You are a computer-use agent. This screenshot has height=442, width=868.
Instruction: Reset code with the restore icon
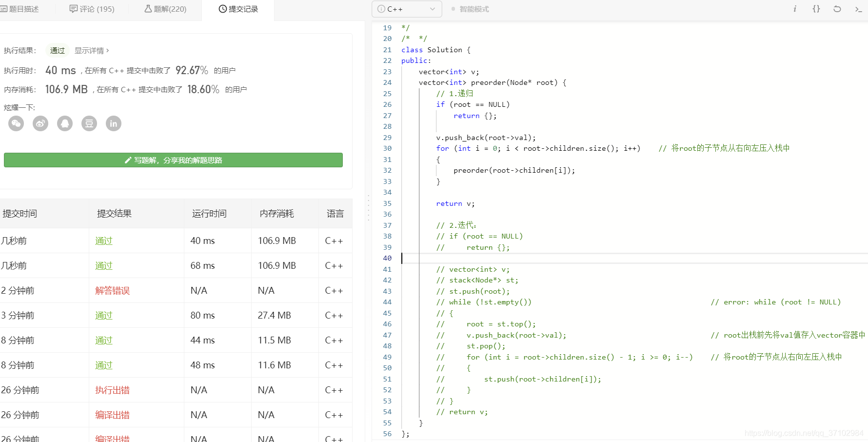pos(837,9)
